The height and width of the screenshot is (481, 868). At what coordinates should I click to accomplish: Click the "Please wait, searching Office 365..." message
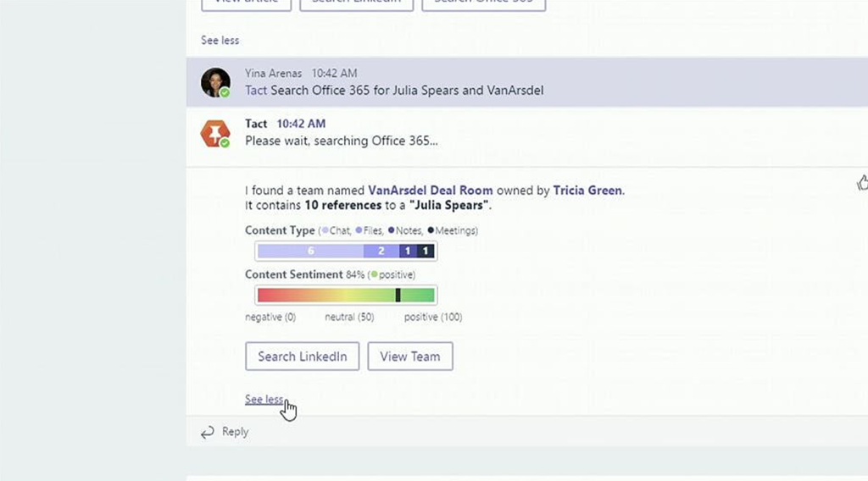pyautogui.click(x=342, y=141)
